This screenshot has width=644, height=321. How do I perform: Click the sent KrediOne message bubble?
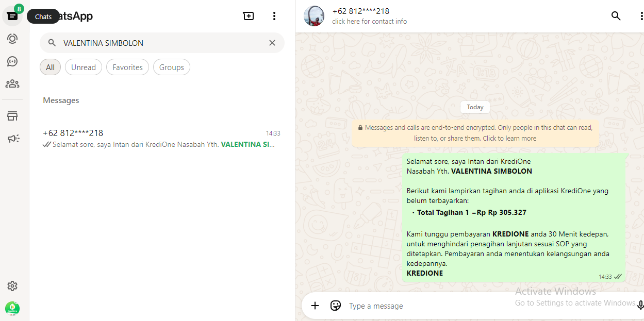(514, 217)
